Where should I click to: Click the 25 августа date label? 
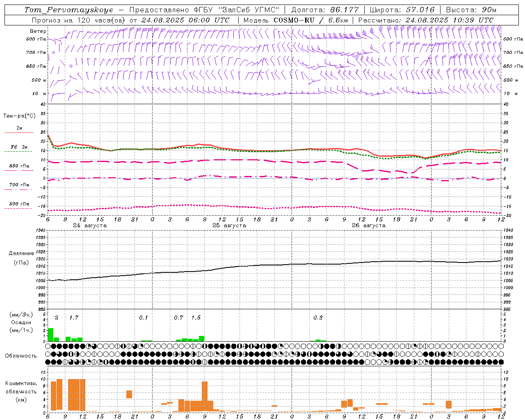pos(229,226)
